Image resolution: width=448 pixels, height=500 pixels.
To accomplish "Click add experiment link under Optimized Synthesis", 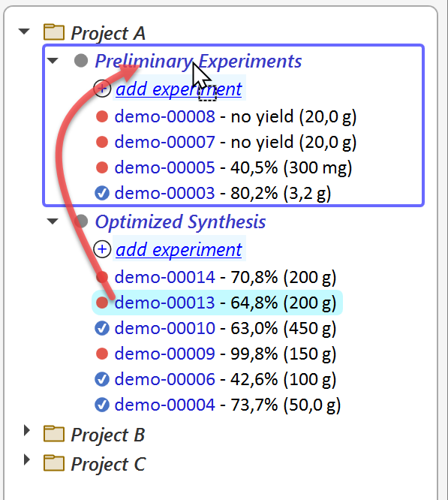I will pos(179,249).
